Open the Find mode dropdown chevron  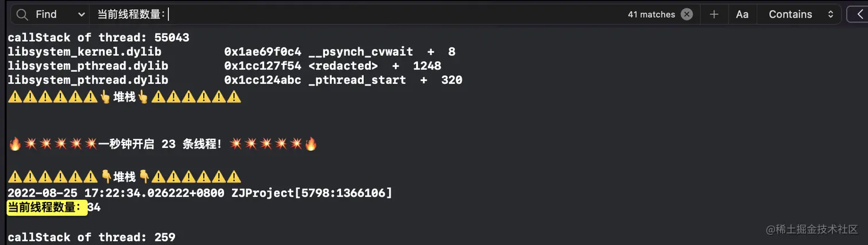pos(79,14)
